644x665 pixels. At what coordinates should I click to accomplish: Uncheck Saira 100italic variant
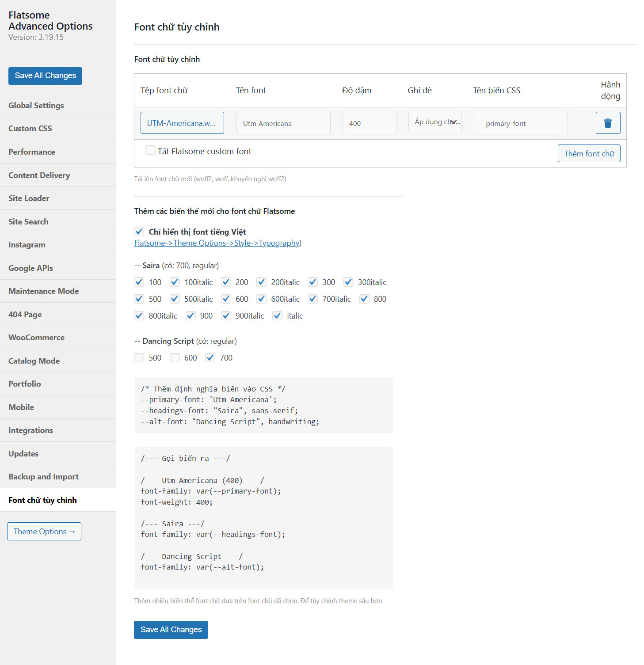coord(175,282)
